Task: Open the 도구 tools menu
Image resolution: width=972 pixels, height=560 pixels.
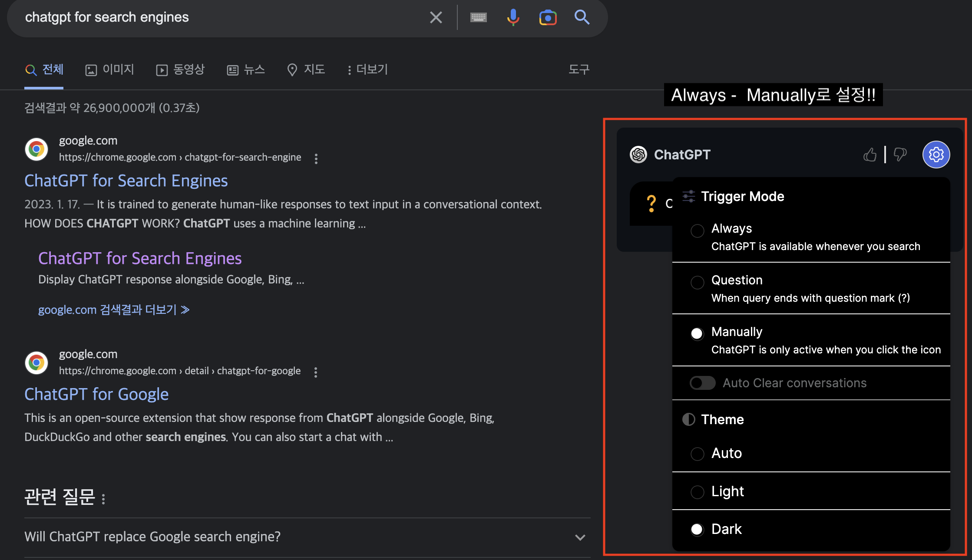Action: [x=579, y=69]
